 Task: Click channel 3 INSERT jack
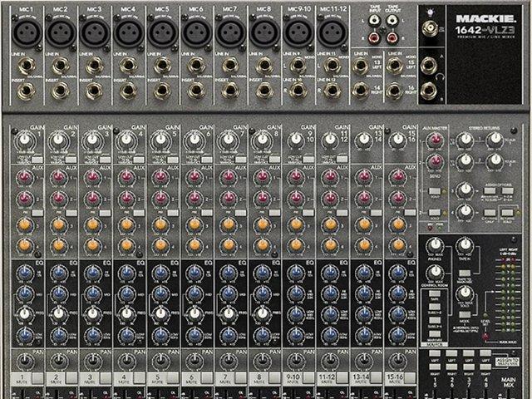pos(95,91)
